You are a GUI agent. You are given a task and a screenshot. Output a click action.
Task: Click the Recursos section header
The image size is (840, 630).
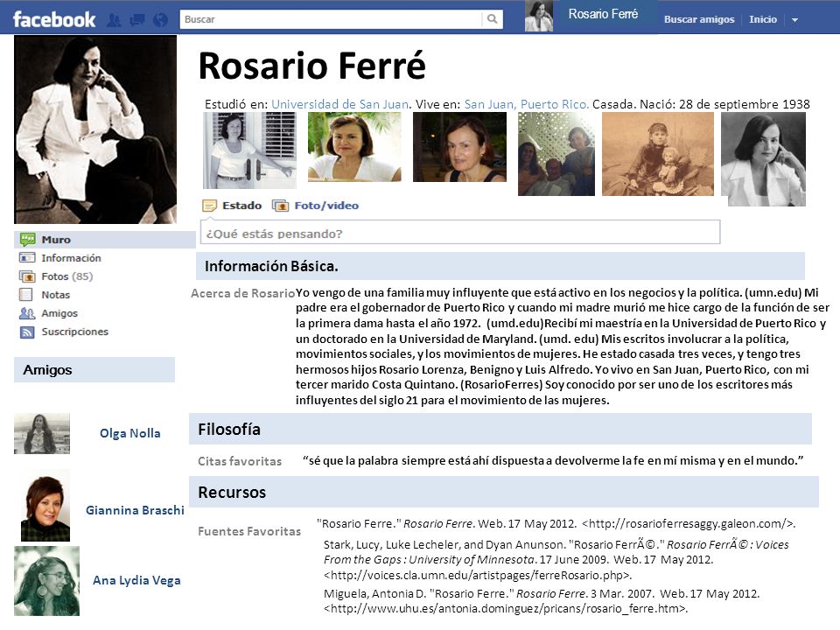click(504, 492)
